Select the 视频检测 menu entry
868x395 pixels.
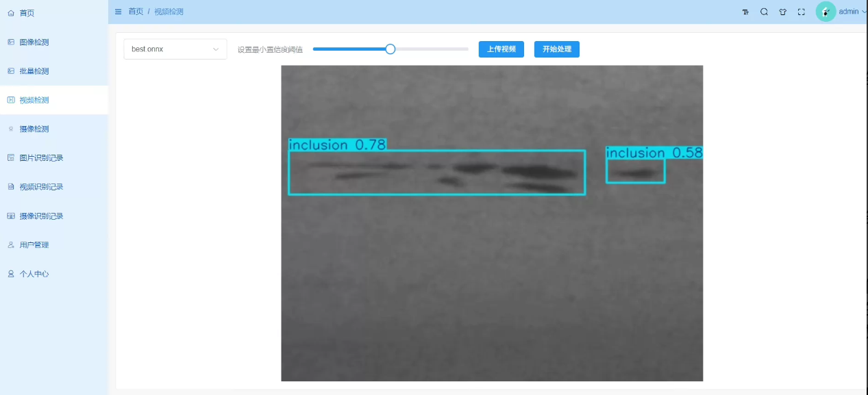tap(54, 100)
